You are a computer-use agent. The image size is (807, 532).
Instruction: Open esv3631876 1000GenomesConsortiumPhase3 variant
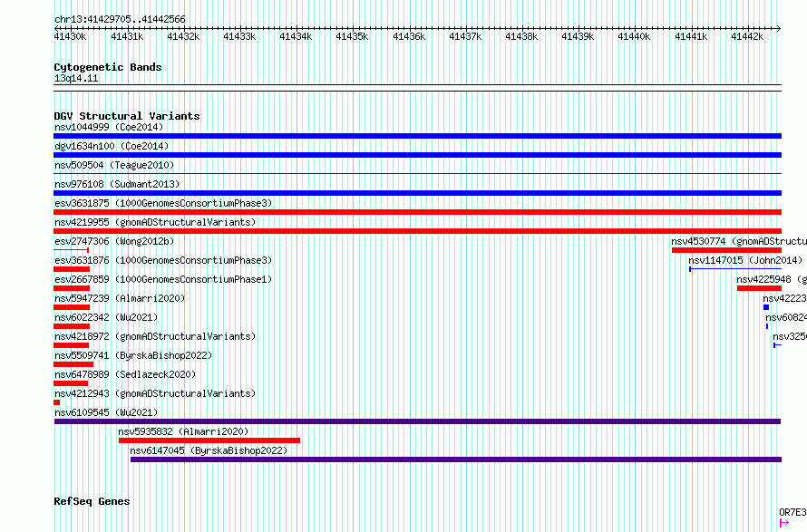click(163, 260)
